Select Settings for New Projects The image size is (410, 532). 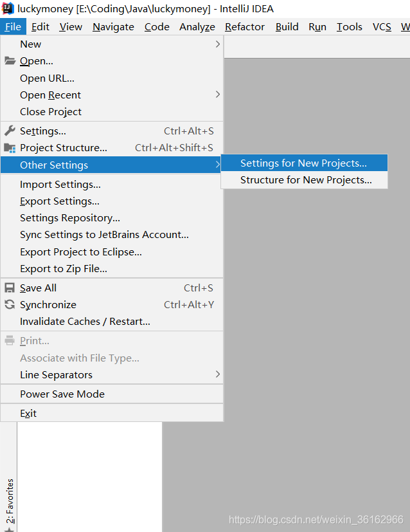(303, 163)
